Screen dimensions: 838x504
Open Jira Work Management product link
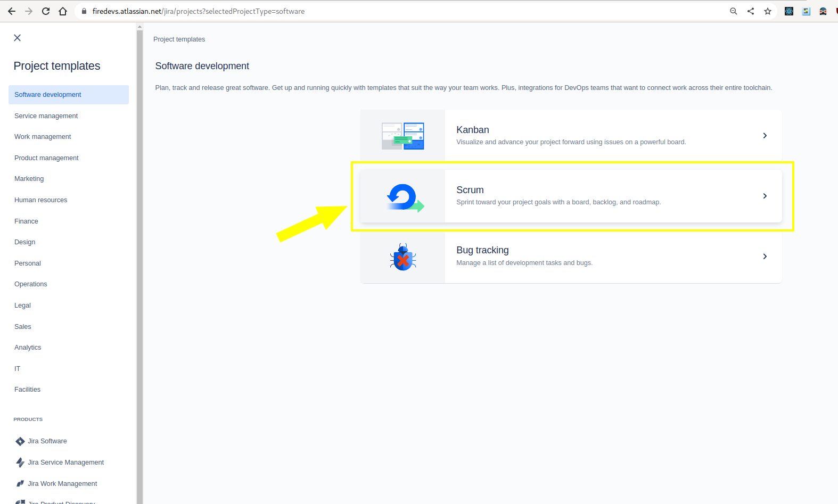(x=62, y=484)
